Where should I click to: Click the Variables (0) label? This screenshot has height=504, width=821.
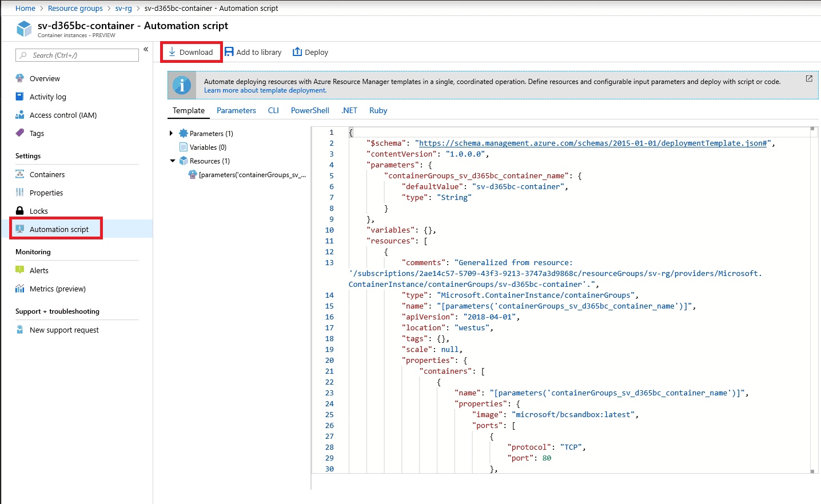[208, 147]
